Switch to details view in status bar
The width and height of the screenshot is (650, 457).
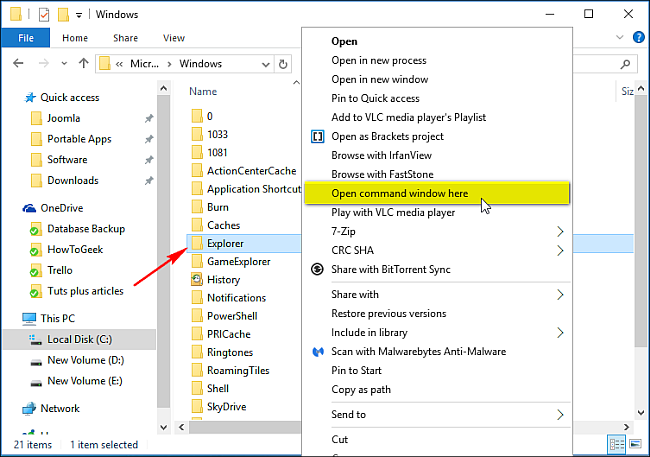618,444
